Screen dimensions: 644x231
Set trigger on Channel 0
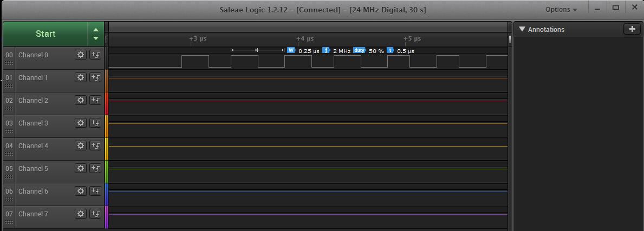pyautogui.click(x=95, y=55)
